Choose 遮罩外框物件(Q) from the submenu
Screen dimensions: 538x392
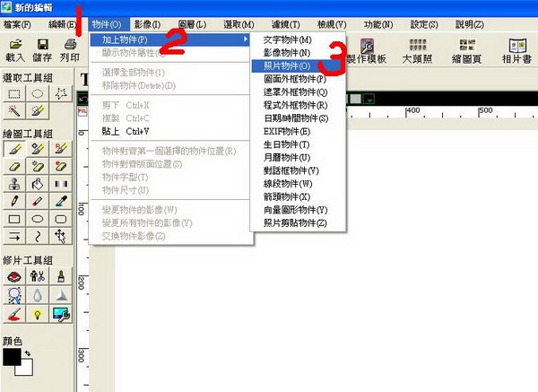[298, 92]
